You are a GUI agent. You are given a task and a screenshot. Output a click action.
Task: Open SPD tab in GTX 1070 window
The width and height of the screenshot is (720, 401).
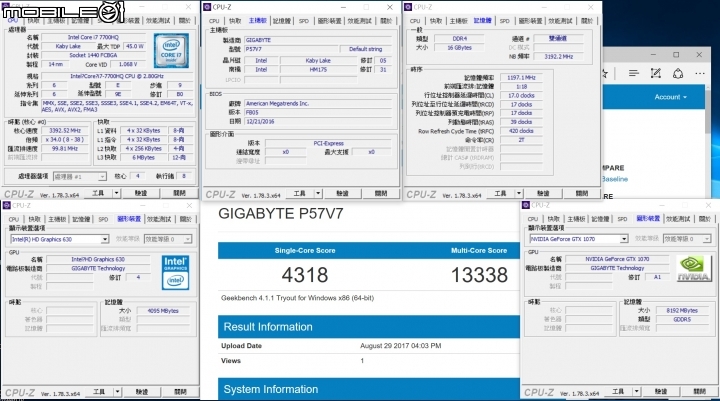tap(622, 219)
